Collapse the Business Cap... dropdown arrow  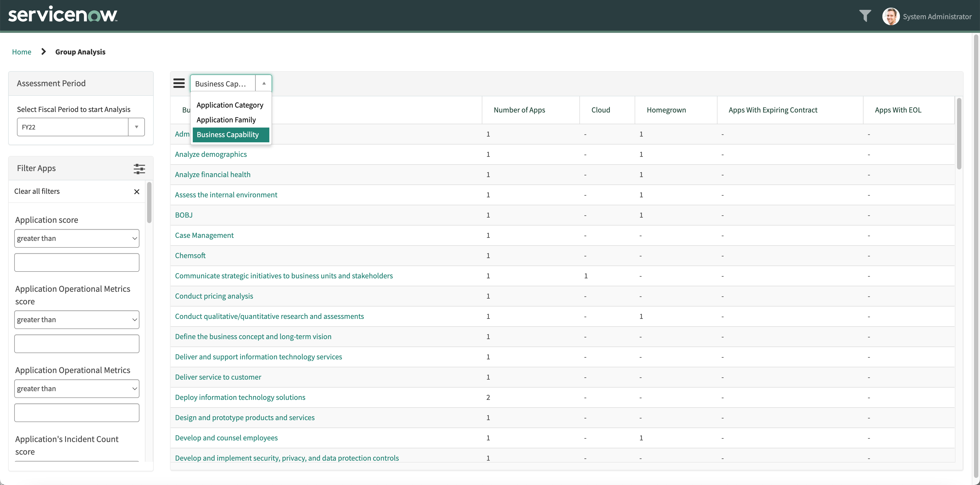pos(264,83)
